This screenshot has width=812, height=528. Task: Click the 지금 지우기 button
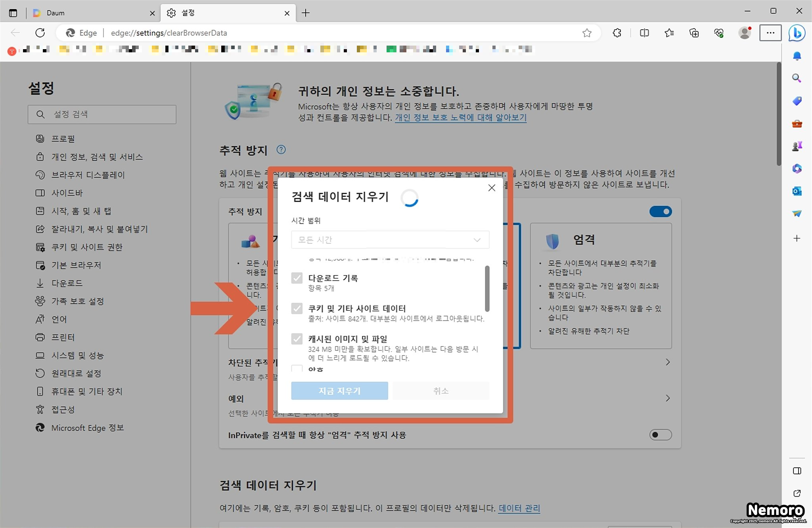click(x=339, y=391)
